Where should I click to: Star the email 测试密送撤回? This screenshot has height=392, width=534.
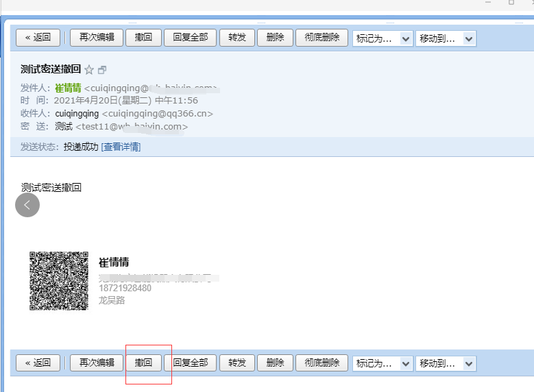coord(89,70)
